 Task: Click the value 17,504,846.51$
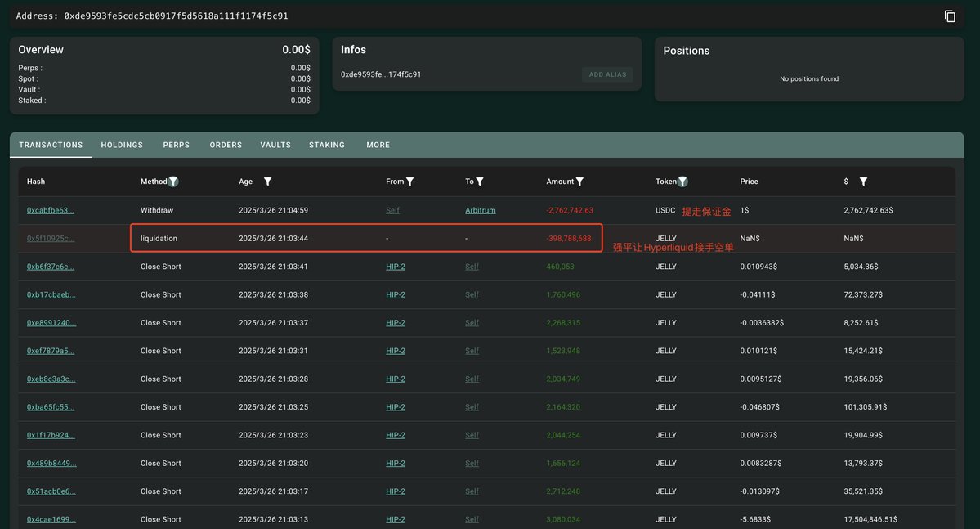(x=870, y=520)
